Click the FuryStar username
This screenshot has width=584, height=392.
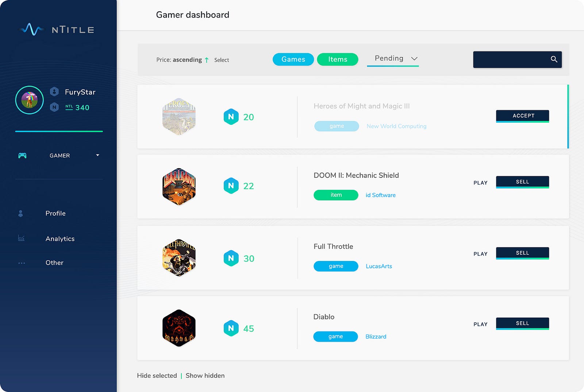[x=80, y=92]
